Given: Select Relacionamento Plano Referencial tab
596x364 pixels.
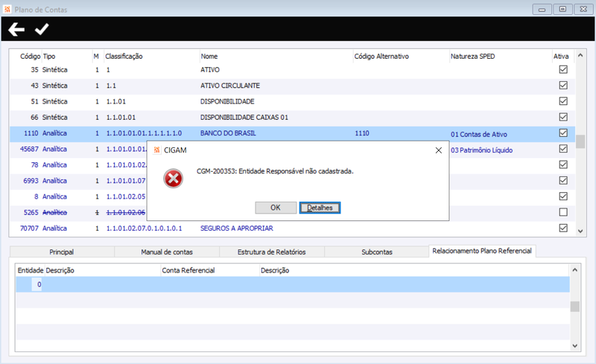Looking at the screenshot, I should [482, 251].
